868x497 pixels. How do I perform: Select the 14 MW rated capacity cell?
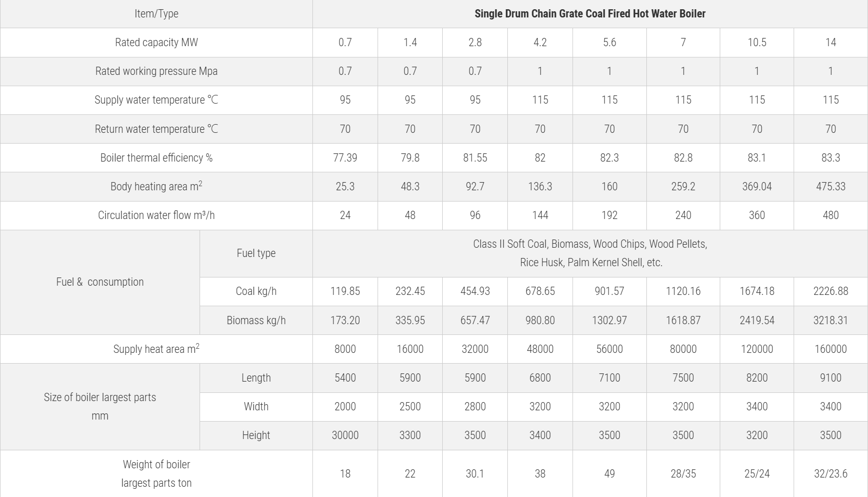[830, 43]
